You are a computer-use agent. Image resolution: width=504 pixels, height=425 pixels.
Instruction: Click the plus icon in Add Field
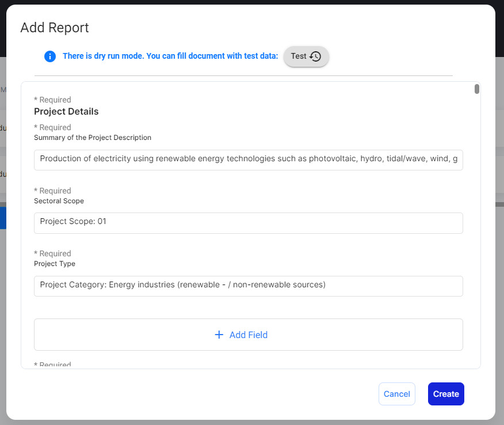[219, 335]
